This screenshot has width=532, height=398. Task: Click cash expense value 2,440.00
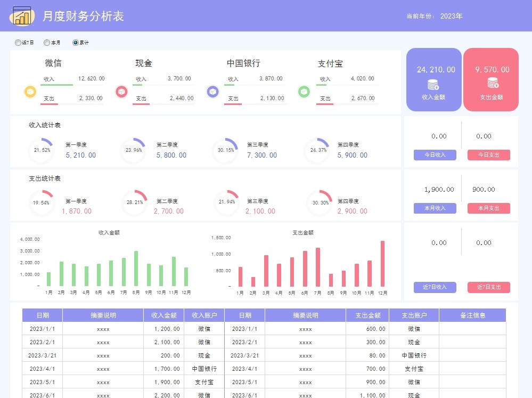[182, 98]
